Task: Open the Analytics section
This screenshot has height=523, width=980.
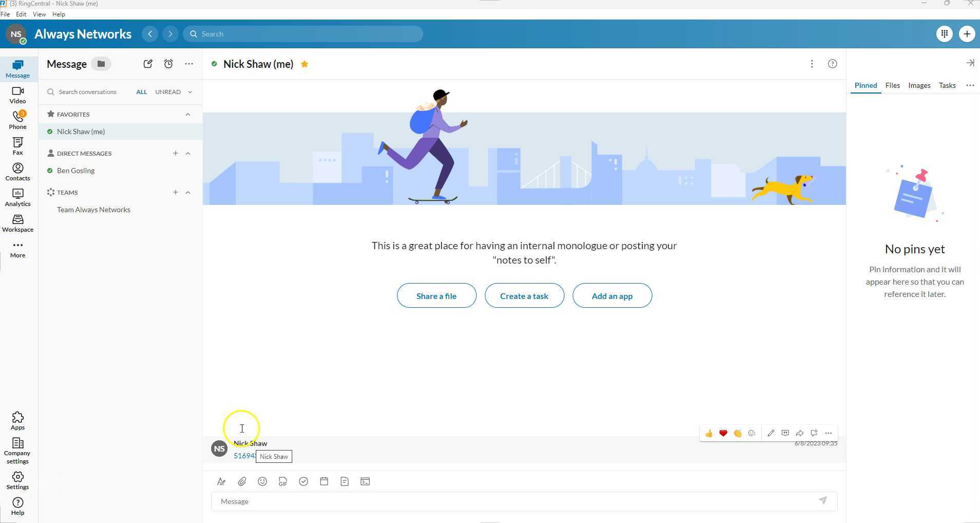Action: tap(17, 198)
